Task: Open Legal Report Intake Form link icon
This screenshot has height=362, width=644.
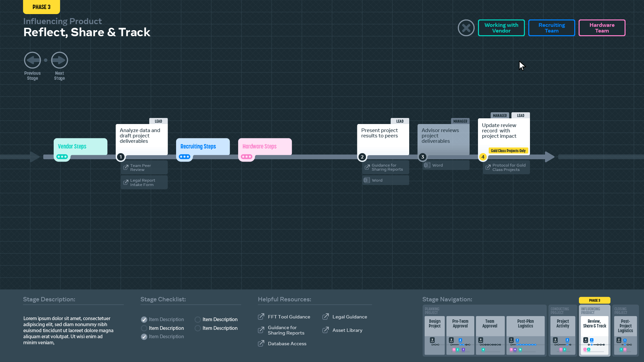Action: 126,182
